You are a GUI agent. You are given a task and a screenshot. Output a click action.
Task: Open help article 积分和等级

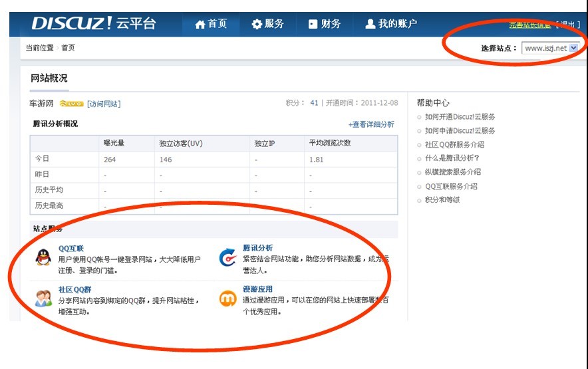442,200
